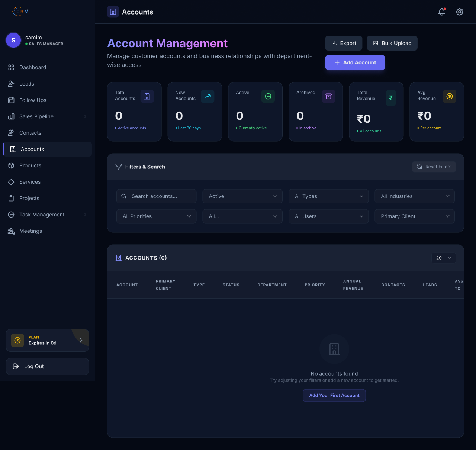Image resolution: width=476 pixels, height=450 pixels.
Task: Click the Total Accounts building icon
Action: click(147, 96)
